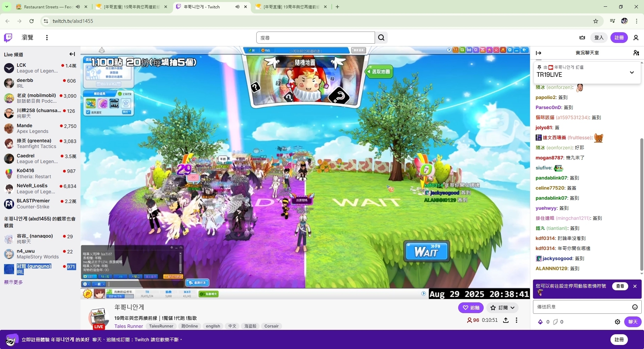Open the Prime loot crown icon
This screenshot has width=644, height=349.
tap(582, 38)
